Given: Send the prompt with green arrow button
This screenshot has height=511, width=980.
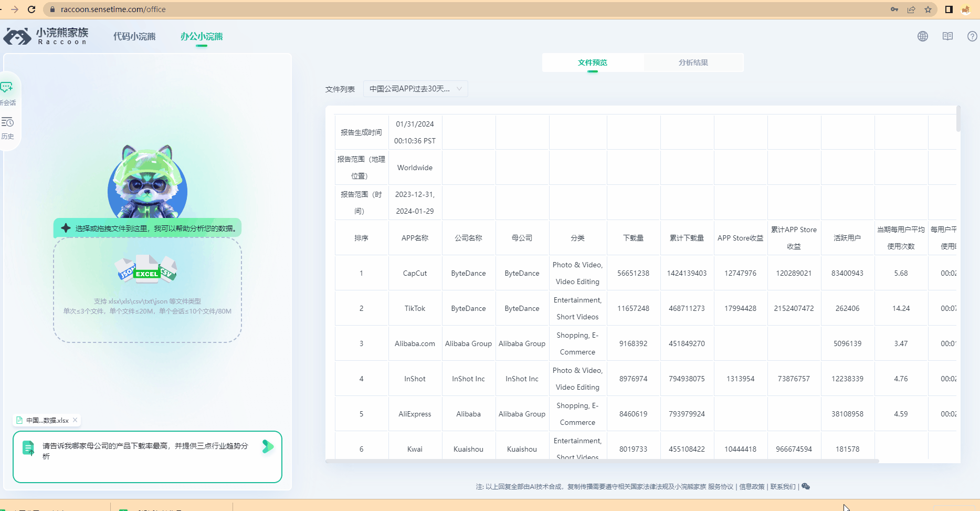Looking at the screenshot, I should pyautogui.click(x=268, y=446).
